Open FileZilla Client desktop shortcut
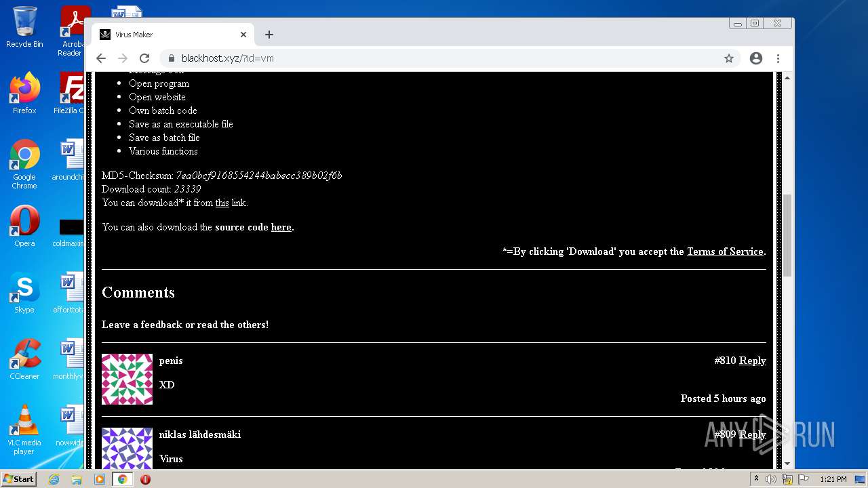868x488 pixels. 70,94
